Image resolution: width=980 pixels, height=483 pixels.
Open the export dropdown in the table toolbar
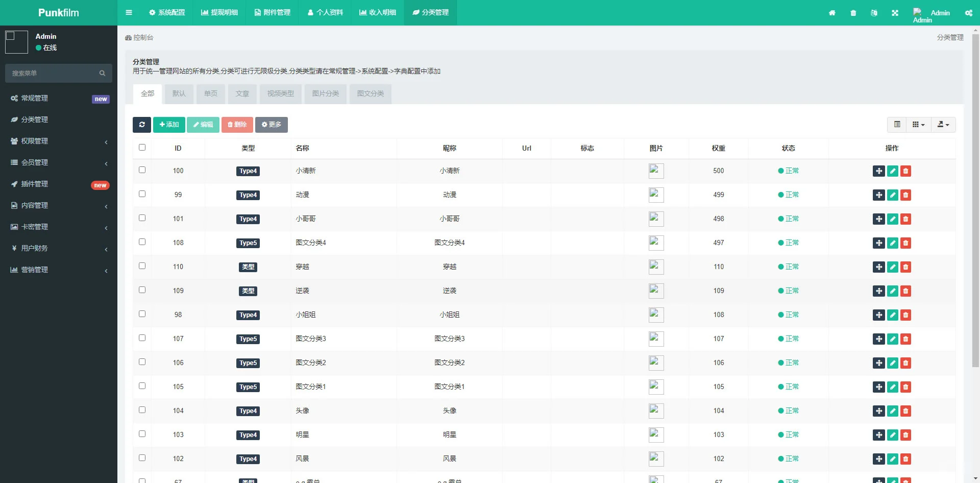(943, 125)
